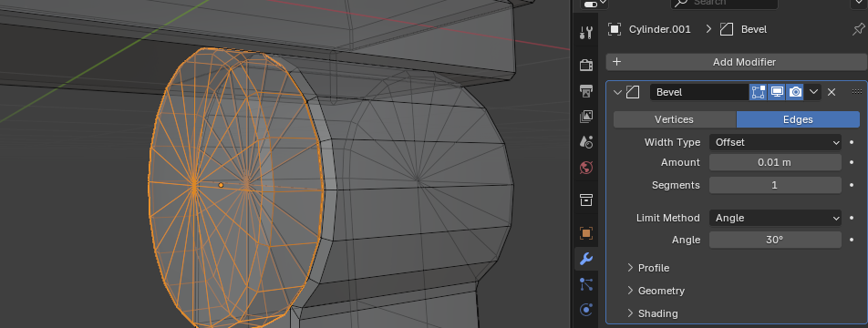The height and width of the screenshot is (328, 868).
Task: Click the Bevel modifier type icon
Action: tap(633, 92)
